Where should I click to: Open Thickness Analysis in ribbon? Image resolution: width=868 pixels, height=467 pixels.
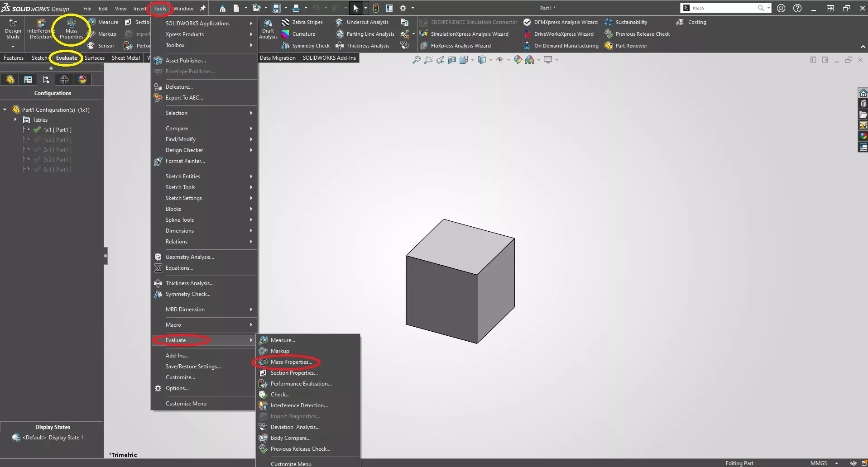click(x=363, y=46)
